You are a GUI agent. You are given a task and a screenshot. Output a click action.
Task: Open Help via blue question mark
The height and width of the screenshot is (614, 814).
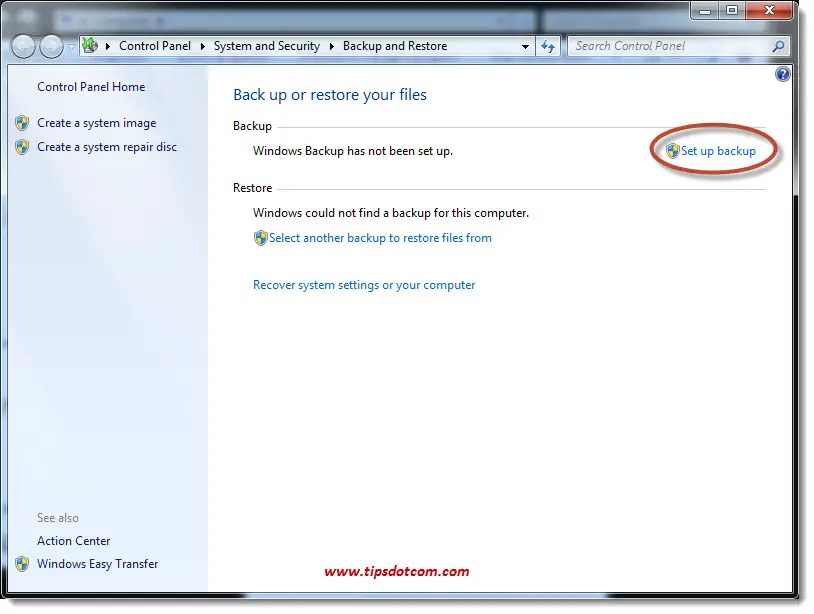(782, 74)
